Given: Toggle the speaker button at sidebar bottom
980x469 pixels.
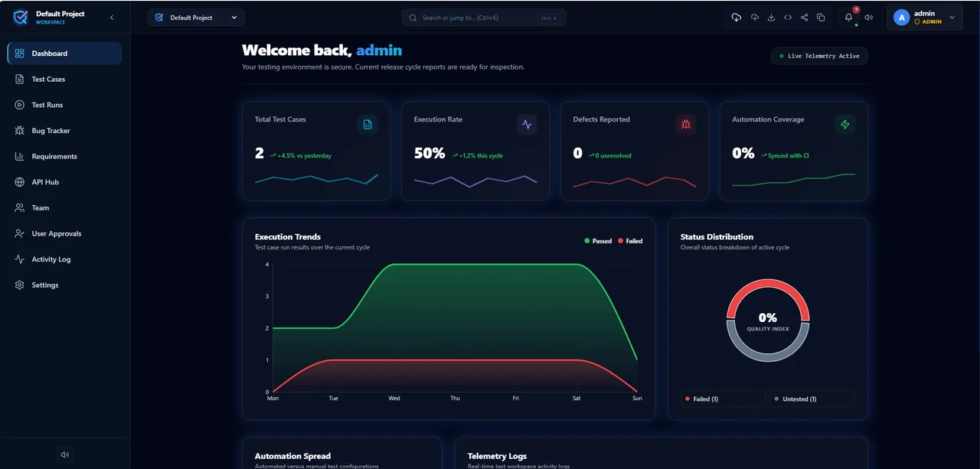Looking at the screenshot, I should click(x=65, y=454).
